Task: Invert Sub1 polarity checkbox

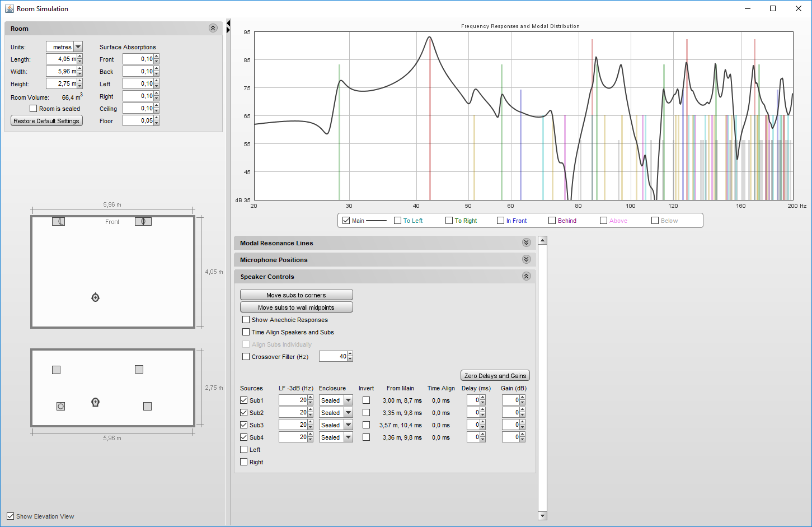Action: (366, 400)
